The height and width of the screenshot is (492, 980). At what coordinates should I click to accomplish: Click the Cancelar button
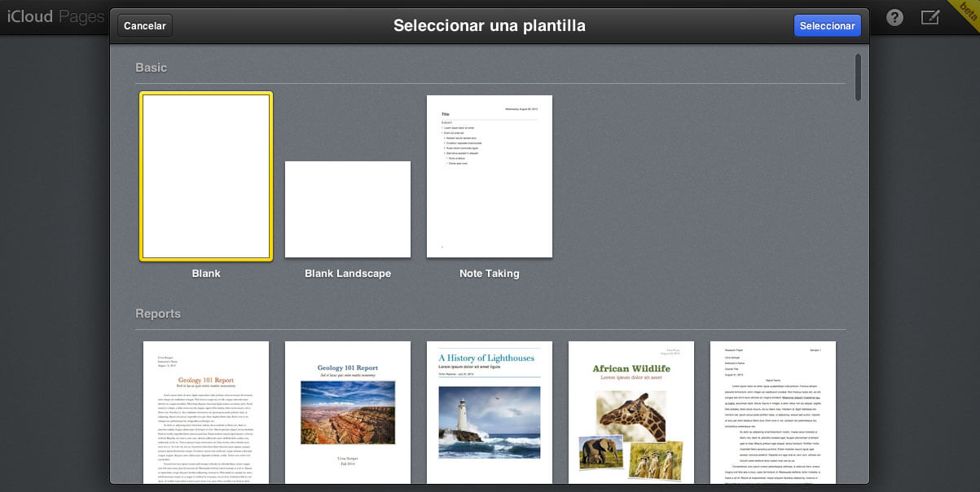[x=144, y=25]
